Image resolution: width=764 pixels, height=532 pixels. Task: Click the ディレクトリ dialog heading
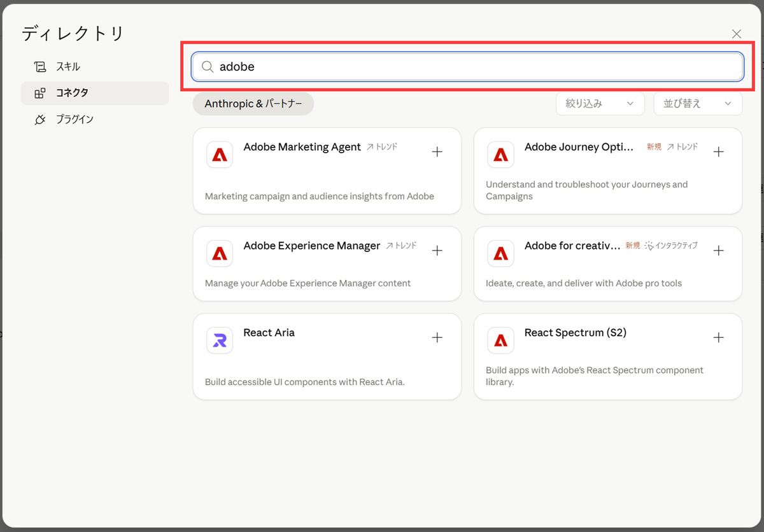pyautogui.click(x=73, y=34)
